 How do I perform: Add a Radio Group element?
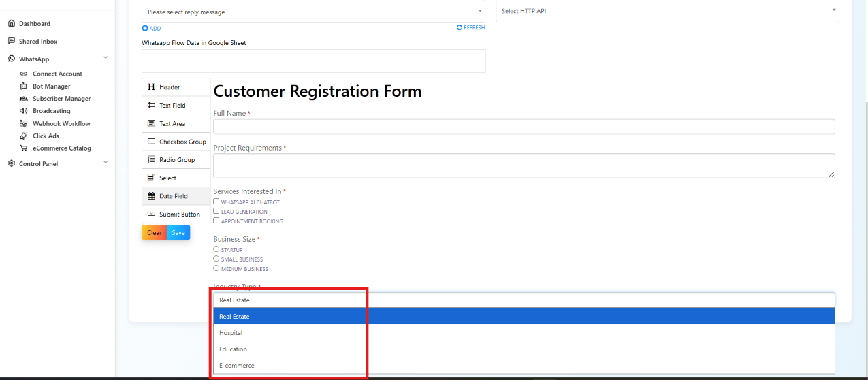click(x=176, y=160)
